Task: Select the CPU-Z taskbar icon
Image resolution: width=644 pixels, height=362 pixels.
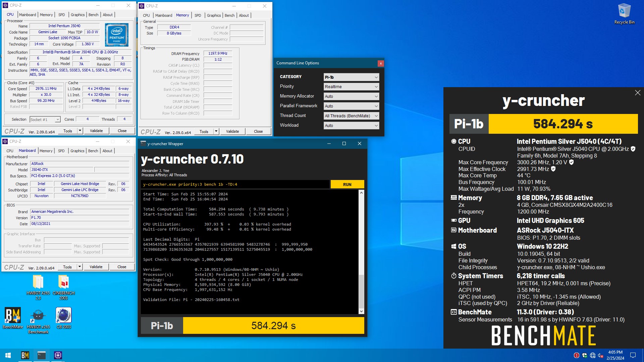Action: (x=58, y=355)
